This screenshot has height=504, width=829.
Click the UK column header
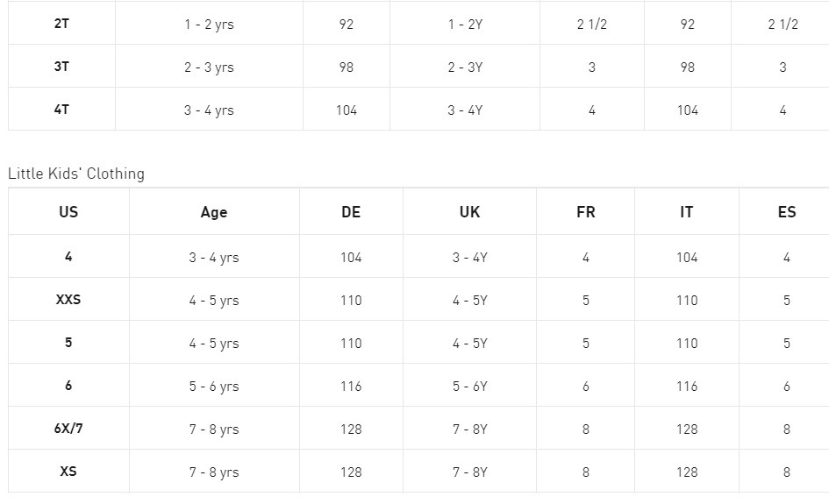click(x=469, y=212)
